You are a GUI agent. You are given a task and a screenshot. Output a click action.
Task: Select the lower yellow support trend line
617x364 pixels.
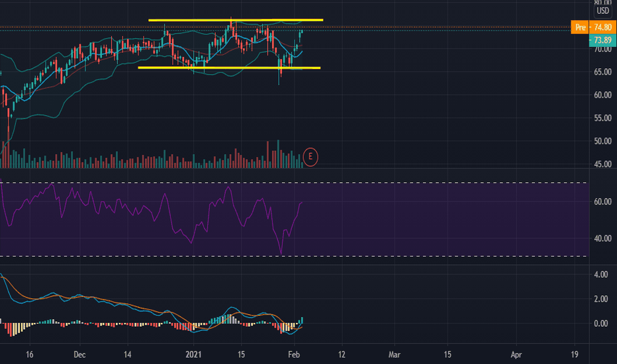[x=229, y=68]
